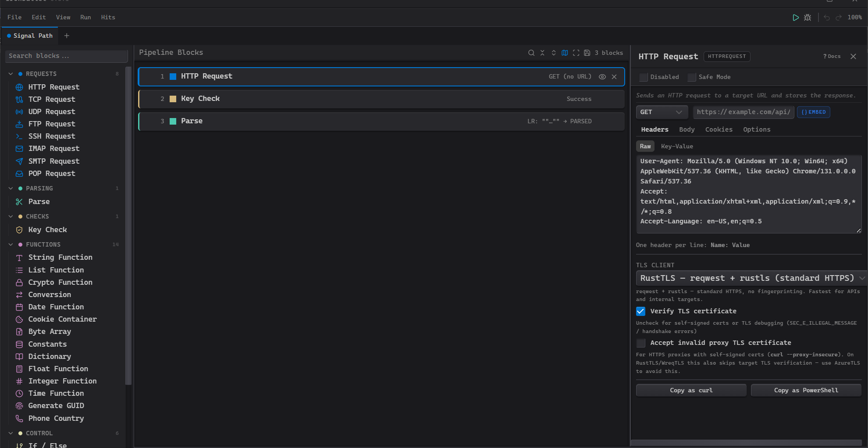868x448 pixels.
Task: Select the Parse block row in pipeline
Action: click(x=381, y=121)
